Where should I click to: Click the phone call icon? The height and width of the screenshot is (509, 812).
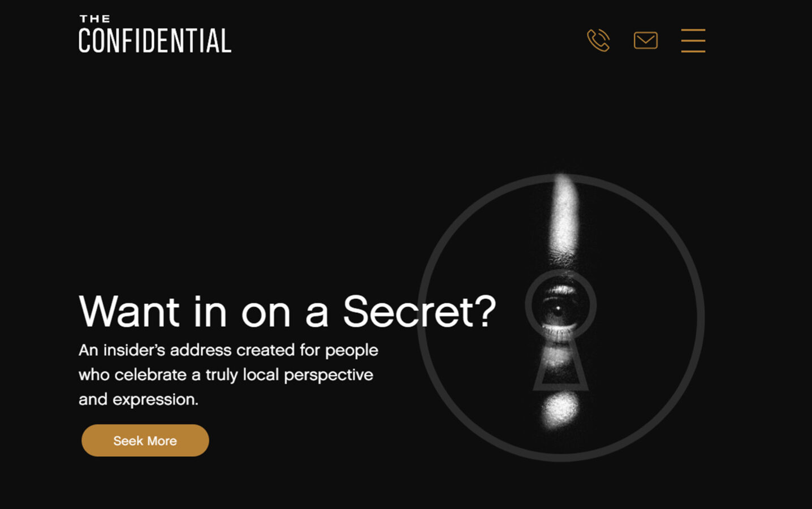(x=598, y=40)
